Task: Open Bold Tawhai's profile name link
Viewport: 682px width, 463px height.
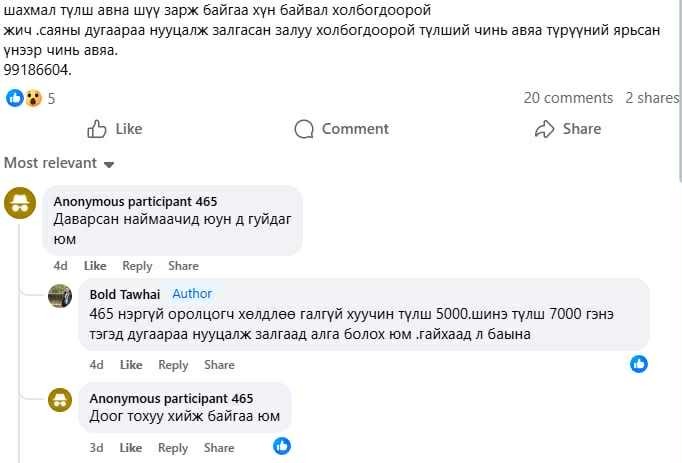Action: point(125,294)
